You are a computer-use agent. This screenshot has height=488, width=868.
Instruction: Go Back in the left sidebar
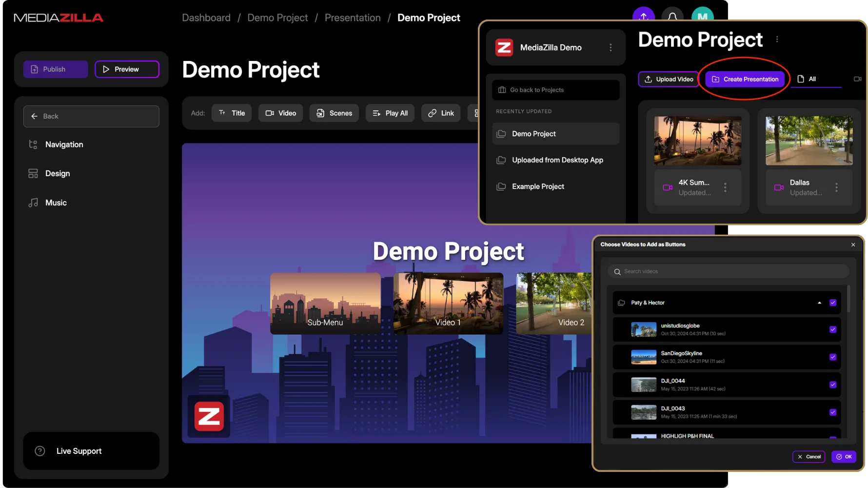pyautogui.click(x=91, y=116)
